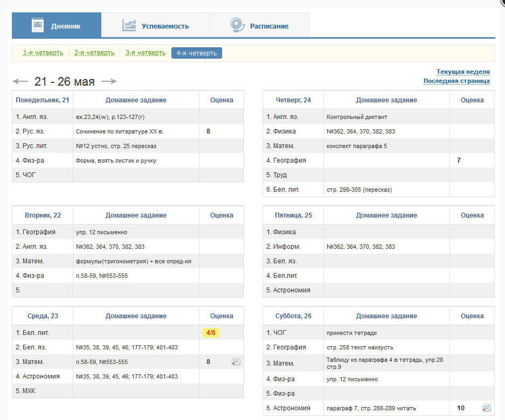Click 'Форма, взять листик и ручку' homework
This screenshot has height=420, width=505.
(x=116, y=160)
